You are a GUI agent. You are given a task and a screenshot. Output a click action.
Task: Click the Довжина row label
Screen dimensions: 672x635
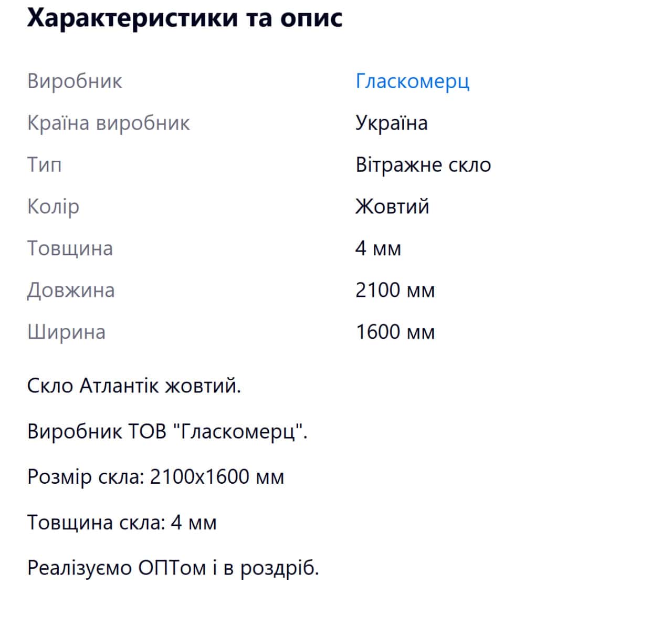(x=71, y=290)
